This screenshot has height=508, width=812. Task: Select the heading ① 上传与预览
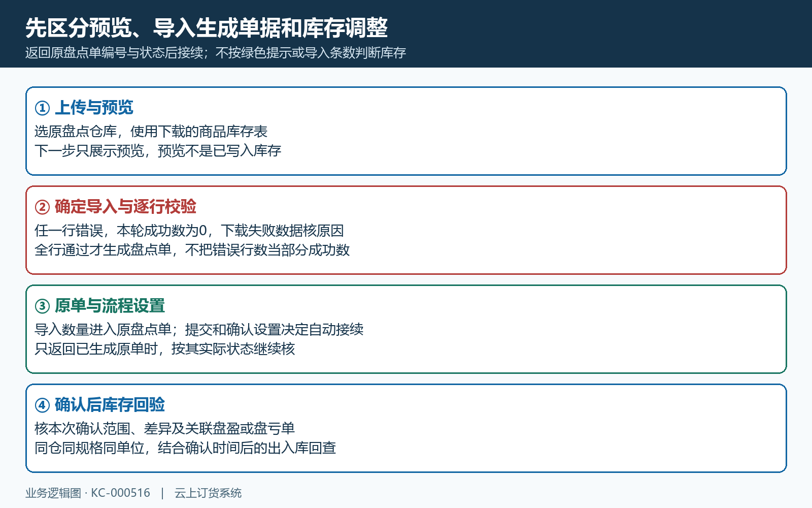click(x=84, y=108)
